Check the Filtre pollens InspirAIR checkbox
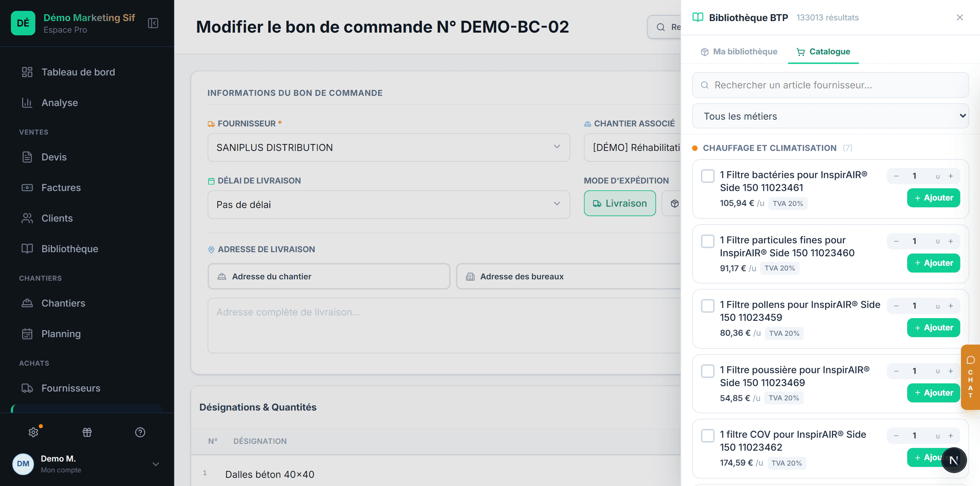This screenshot has height=486, width=980. [x=708, y=306]
